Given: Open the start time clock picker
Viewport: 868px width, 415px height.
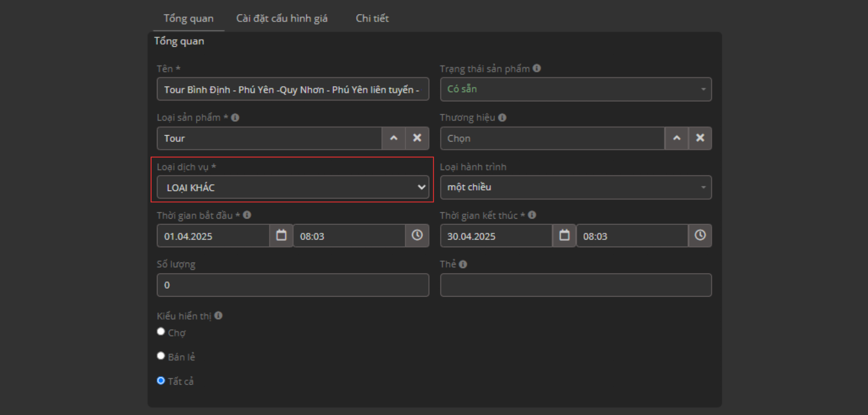Looking at the screenshot, I should tap(417, 235).
